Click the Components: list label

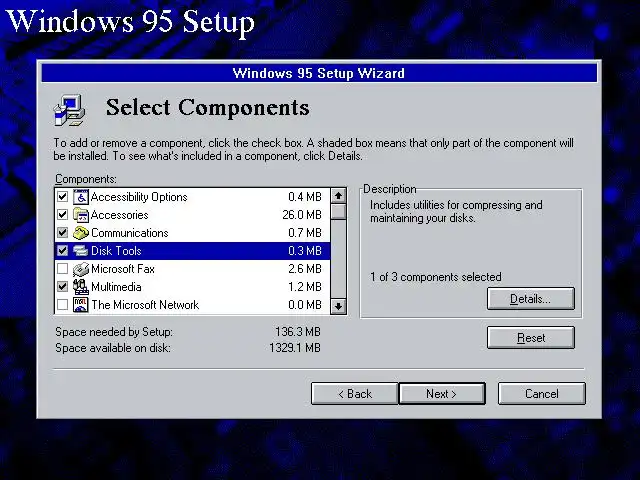[x=86, y=179]
